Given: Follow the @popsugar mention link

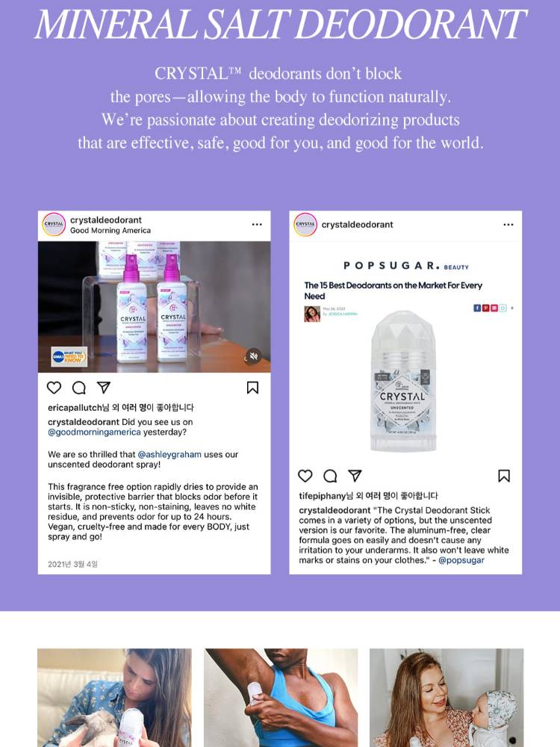Looking at the screenshot, I should tap(461, 560).
